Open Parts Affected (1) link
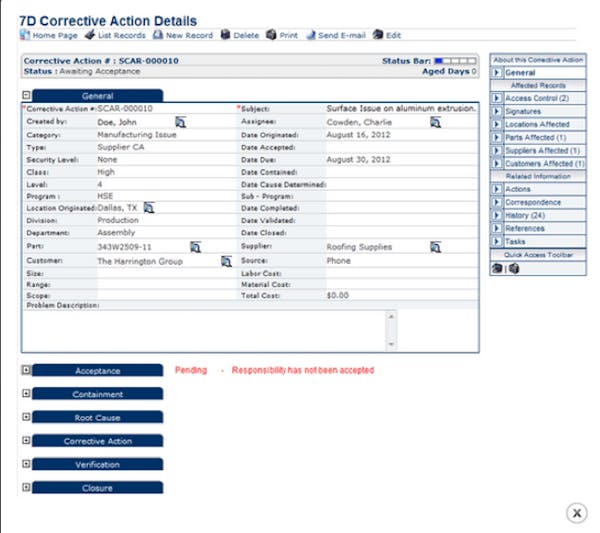Viewport: 600px width, 533px height. pyautogui.click(x=536, y=137)
